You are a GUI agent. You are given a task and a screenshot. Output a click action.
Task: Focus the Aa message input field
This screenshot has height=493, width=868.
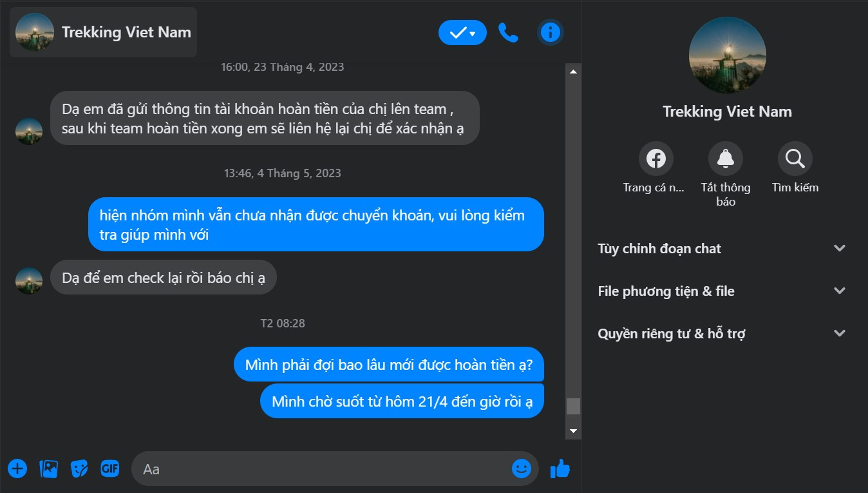(322, 469)
